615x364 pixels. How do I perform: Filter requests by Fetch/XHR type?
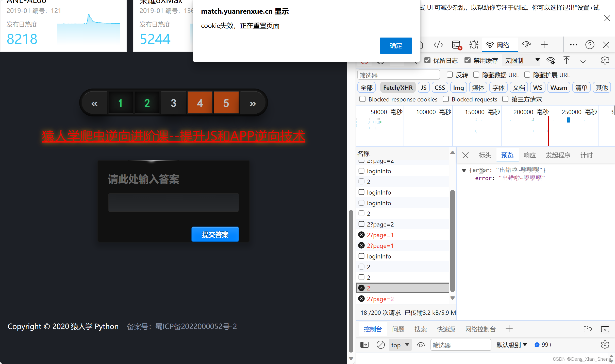[x=398, y=88]
